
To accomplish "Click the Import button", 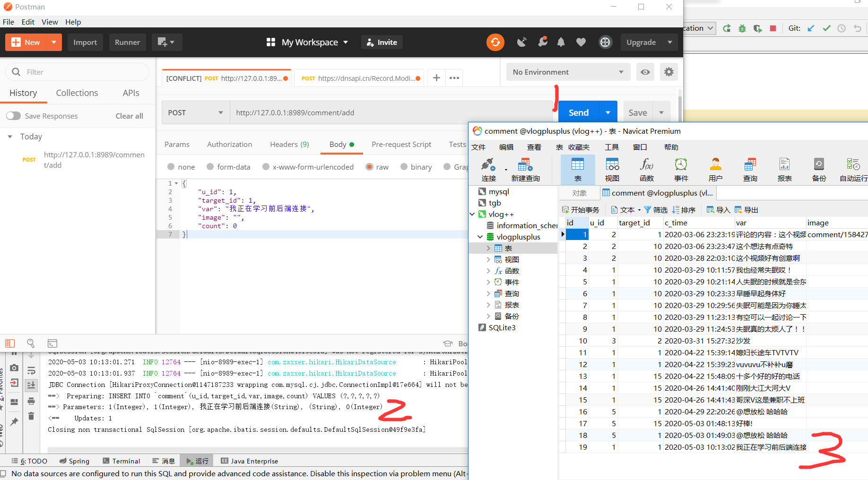I will (x=85, y=42).
